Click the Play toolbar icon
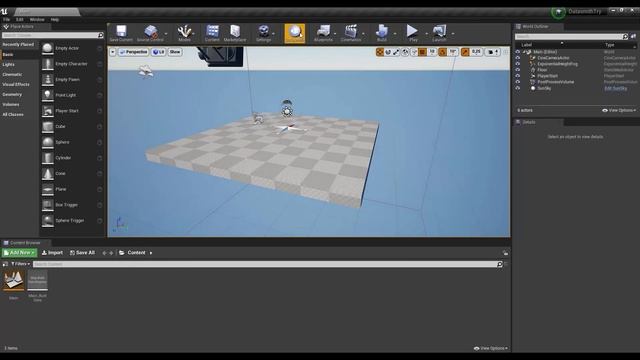Screen dimensions: 640x360 pyautogui.click(x=413, y=33)
